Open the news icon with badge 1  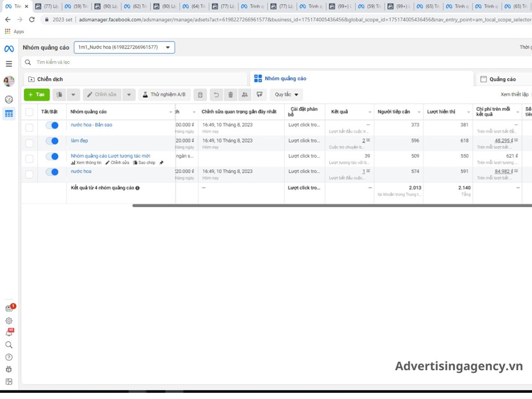[x=10, y=308]
